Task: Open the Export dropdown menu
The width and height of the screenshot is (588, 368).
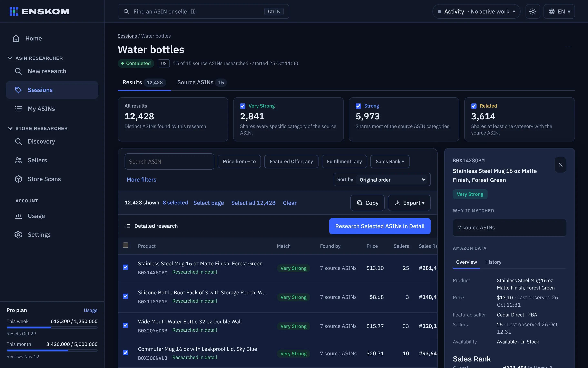Action: pos(409,203)
